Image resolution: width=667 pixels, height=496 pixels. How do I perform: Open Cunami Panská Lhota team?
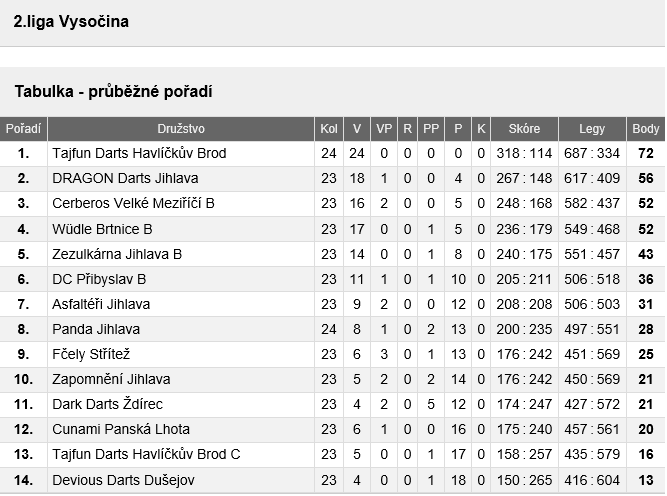pos(116,429)
